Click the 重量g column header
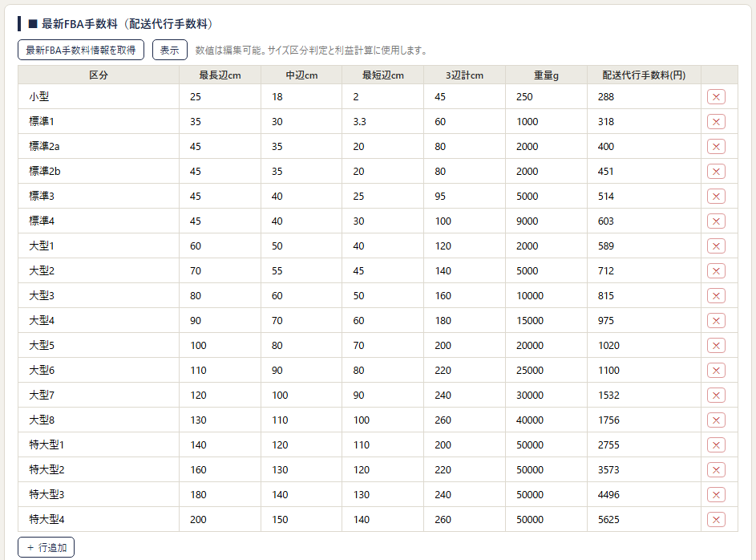The width and height of the screenshot is (756, 560). (546, 75)
